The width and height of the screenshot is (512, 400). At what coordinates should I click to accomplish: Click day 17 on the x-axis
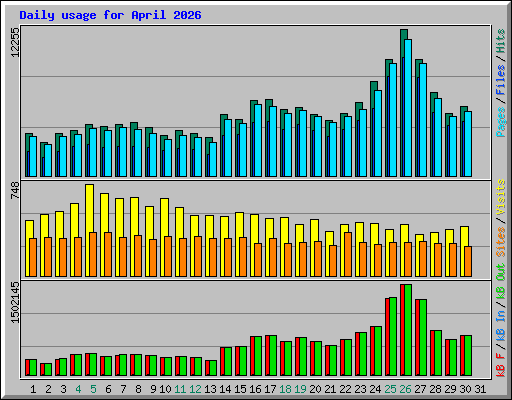270,389
